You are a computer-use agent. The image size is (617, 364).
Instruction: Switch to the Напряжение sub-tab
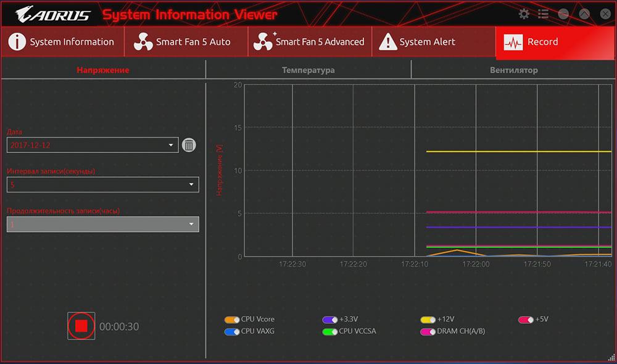pos(103,70)
